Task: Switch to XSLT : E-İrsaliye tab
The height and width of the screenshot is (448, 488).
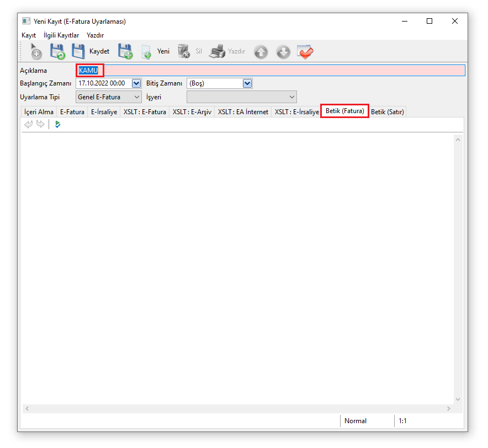Action: click(296, 112)
